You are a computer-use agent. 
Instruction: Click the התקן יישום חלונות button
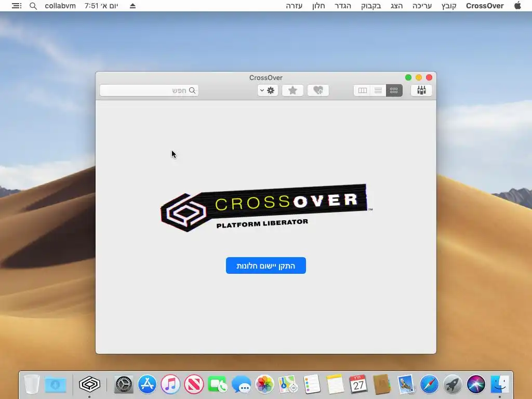pos(265,265)
